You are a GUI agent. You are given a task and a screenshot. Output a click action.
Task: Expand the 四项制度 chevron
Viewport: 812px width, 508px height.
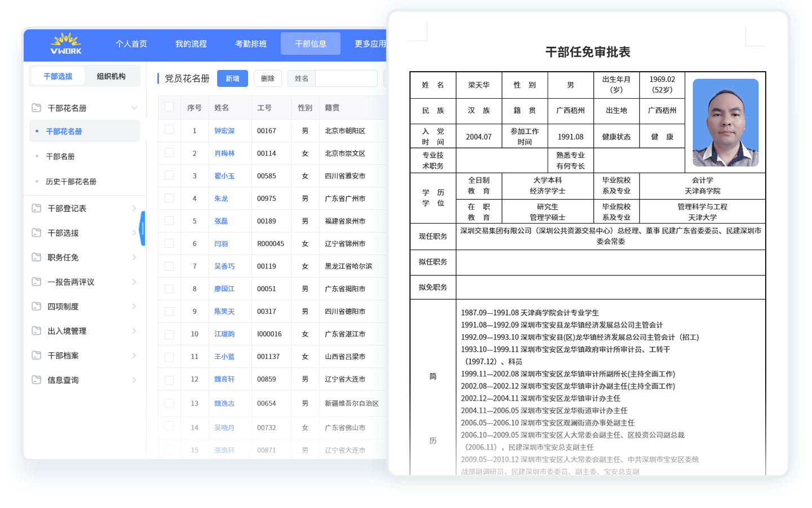click(134, 306)
